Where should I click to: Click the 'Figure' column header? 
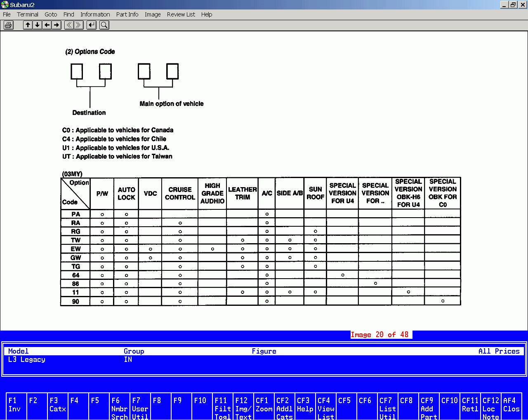pyautogui.click(x=264, y=351)
